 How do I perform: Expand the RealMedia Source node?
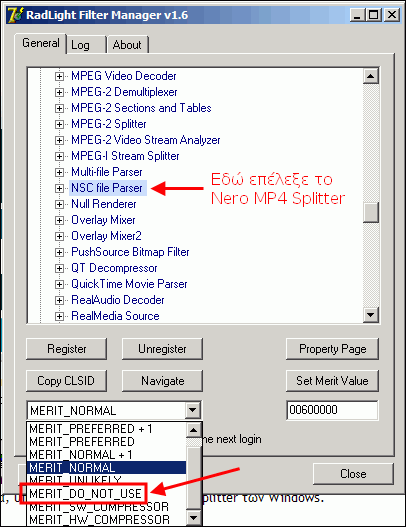tap(59, 316)
